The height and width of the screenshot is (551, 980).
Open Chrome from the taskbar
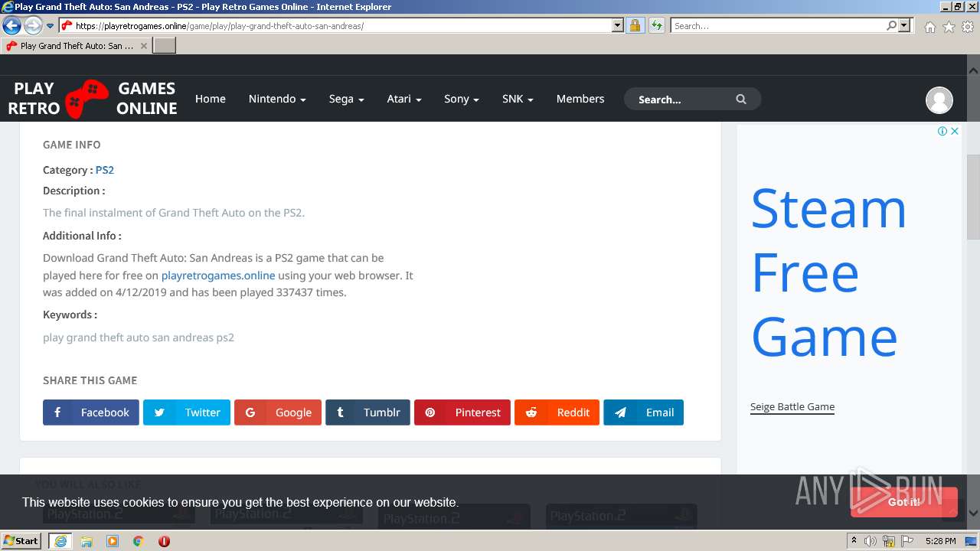[139, 541]
